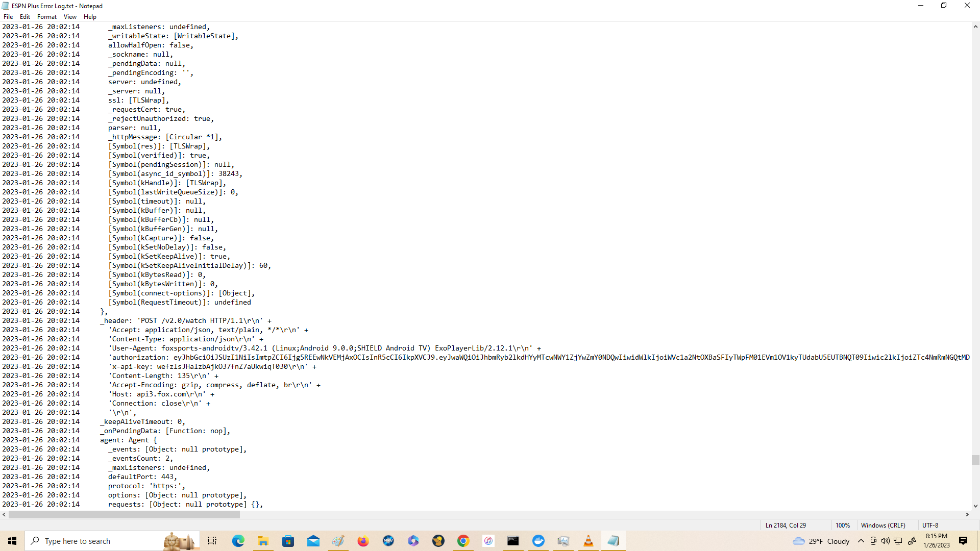Open the Mail app in the taskbar
This screenshot has height=551, width=980.
click(313, 541)
